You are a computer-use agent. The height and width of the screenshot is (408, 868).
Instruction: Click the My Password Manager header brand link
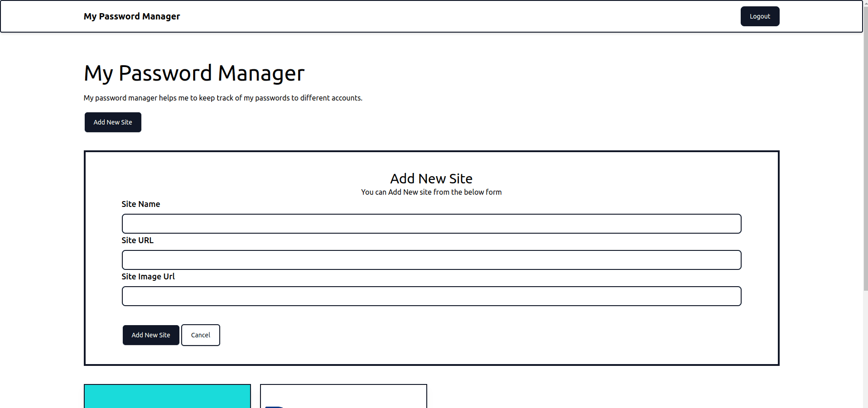(x=131, y=16)
